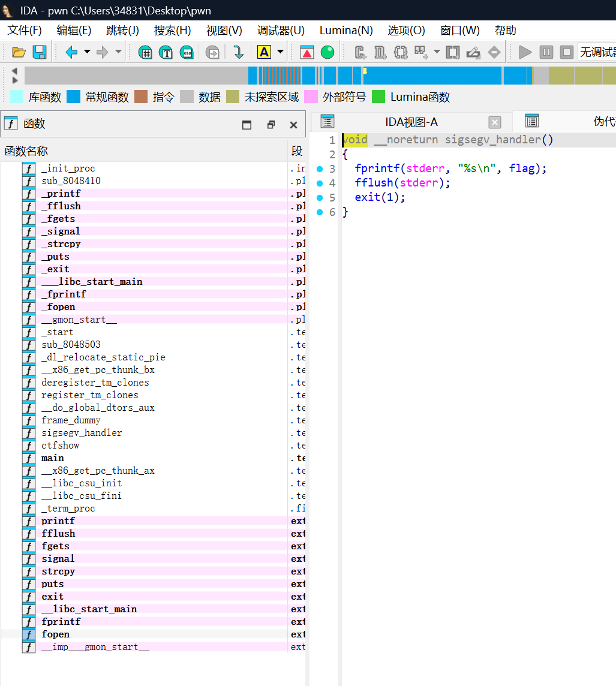Click the grayed circle arrow icon
The image size is (616, 686).
(212, 53)
